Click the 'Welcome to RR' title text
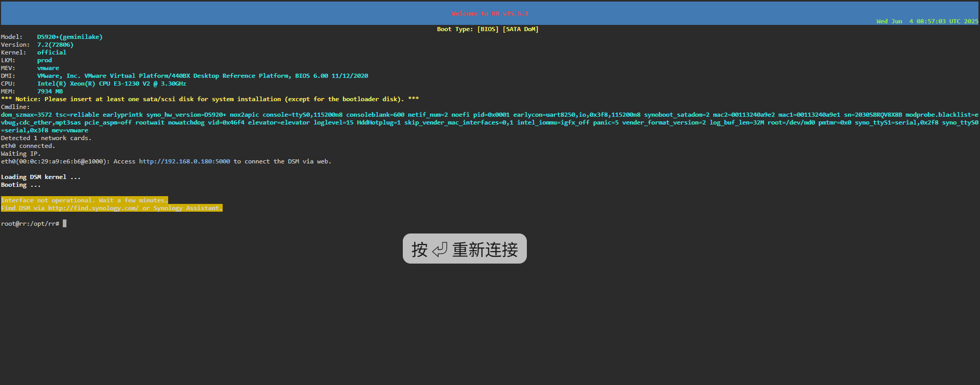This screenshot has height=385, width=980. (490, 13)
